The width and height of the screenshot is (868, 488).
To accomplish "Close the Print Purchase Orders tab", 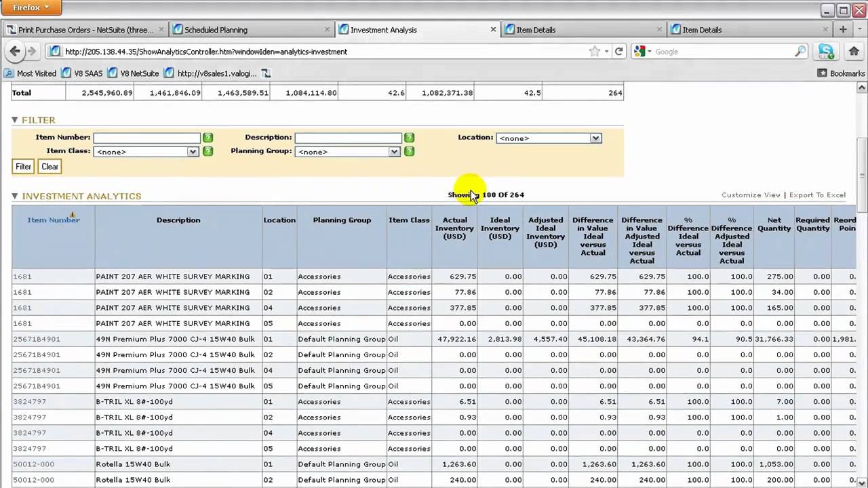I will pyautogui.click(x=161, y=30).
